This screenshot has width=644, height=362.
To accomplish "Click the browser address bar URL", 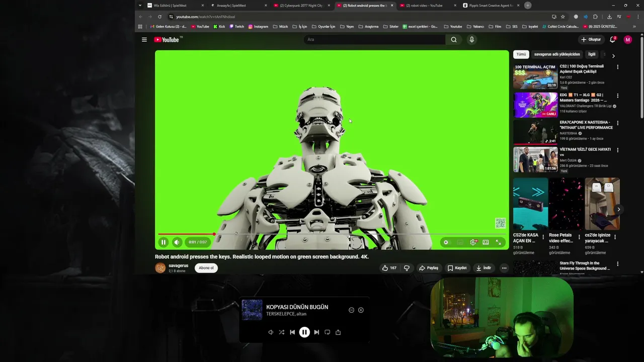I will [x=206, y=17].
